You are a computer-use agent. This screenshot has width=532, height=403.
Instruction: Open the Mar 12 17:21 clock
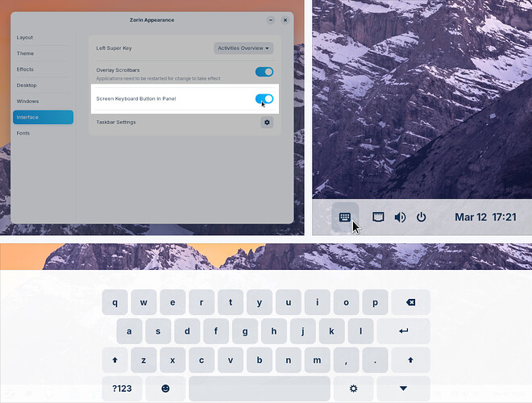tap(485, 217)
